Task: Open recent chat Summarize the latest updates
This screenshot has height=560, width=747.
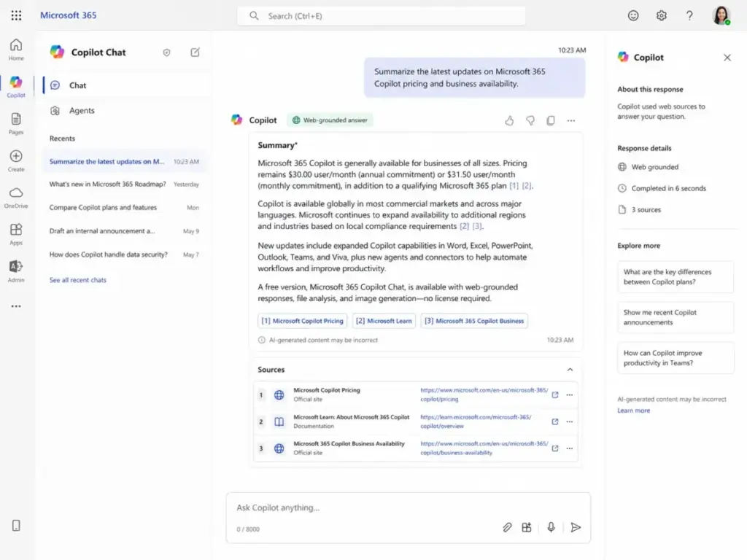Action: pyautogui.click(x=124, y=161)
